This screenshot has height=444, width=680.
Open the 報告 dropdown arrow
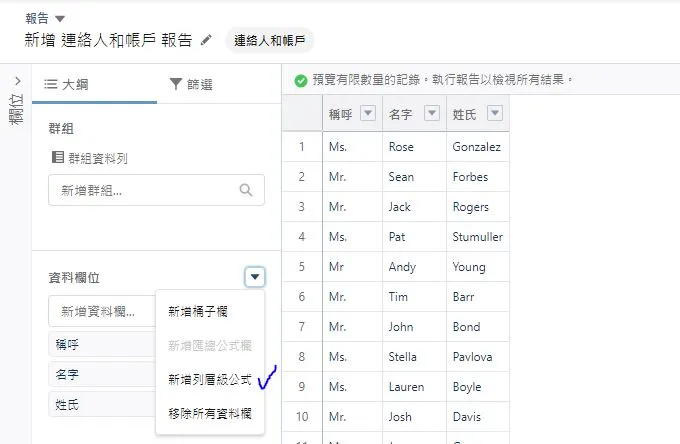click(60, 19)
